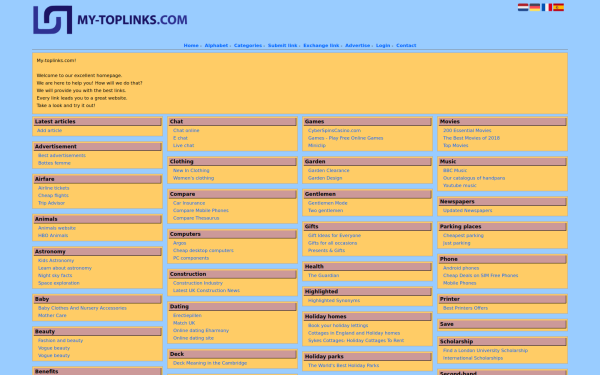600x375 pixels.
Task: Open the Cheap flights link
Action: [53, 196]
